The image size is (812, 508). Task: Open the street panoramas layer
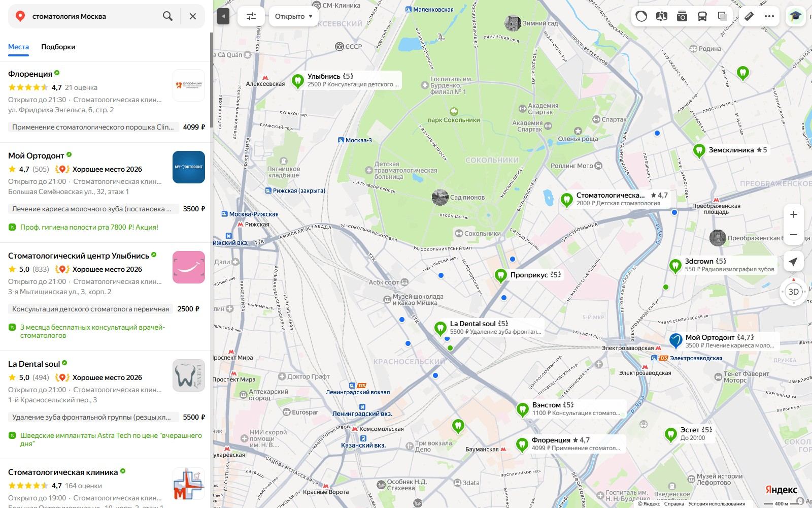[x=661, y=16]
